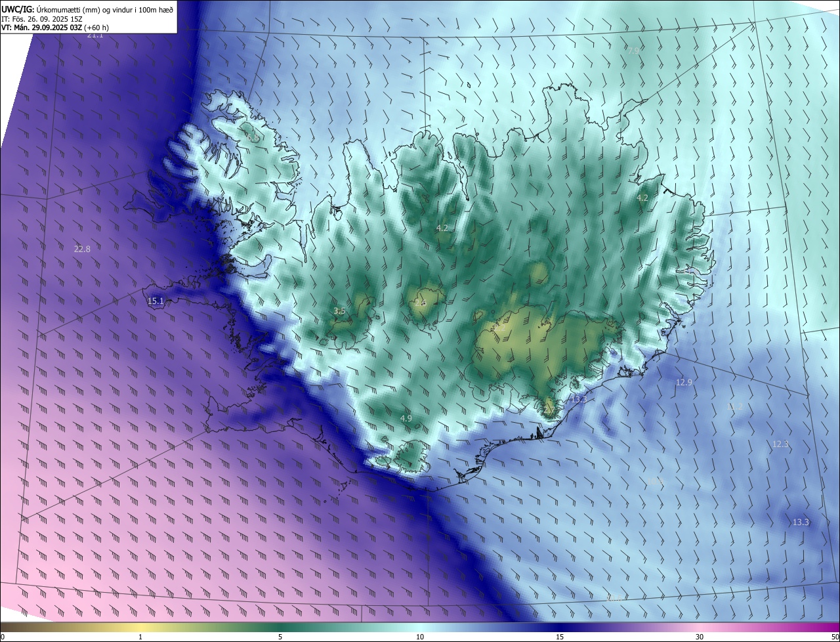Click the 12.9 value on the map

(x=684, y=382)
